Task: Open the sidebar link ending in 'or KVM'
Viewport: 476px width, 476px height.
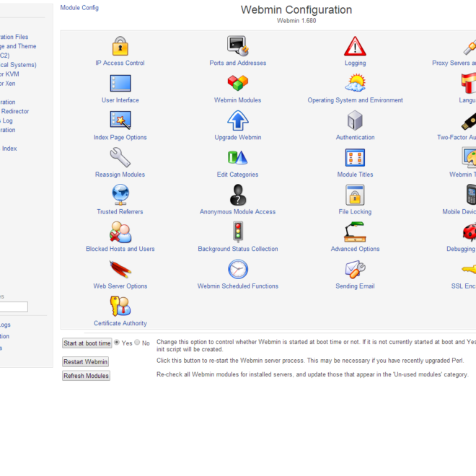Action: click(9, 74)
